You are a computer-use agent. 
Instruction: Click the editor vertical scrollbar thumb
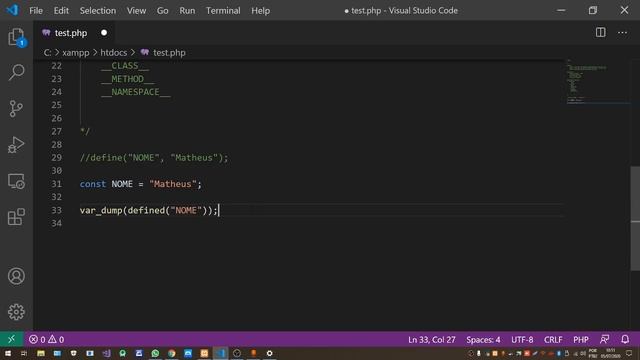(635, 218)
